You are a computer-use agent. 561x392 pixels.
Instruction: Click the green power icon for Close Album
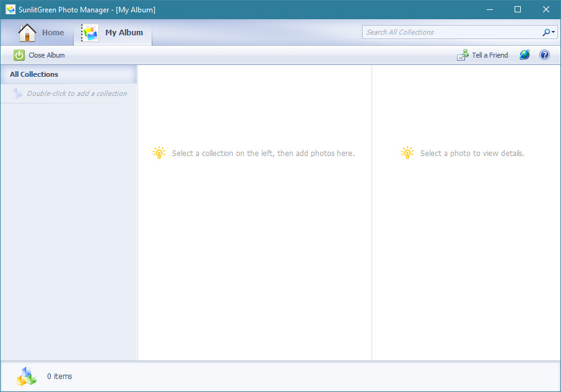click(x=19, y=55)
